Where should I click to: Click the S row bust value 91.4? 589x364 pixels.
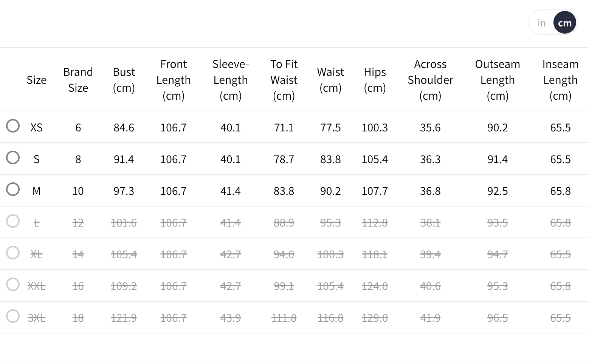124,159
